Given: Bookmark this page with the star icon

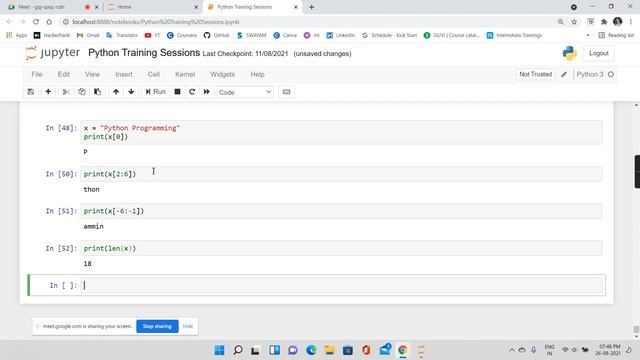Looking at the screenshot, I should coord(574,22).
